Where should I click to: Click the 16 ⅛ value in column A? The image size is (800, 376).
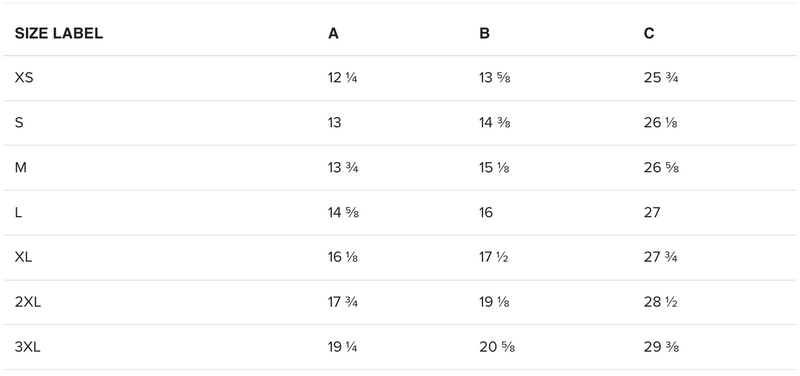(342, 258)
